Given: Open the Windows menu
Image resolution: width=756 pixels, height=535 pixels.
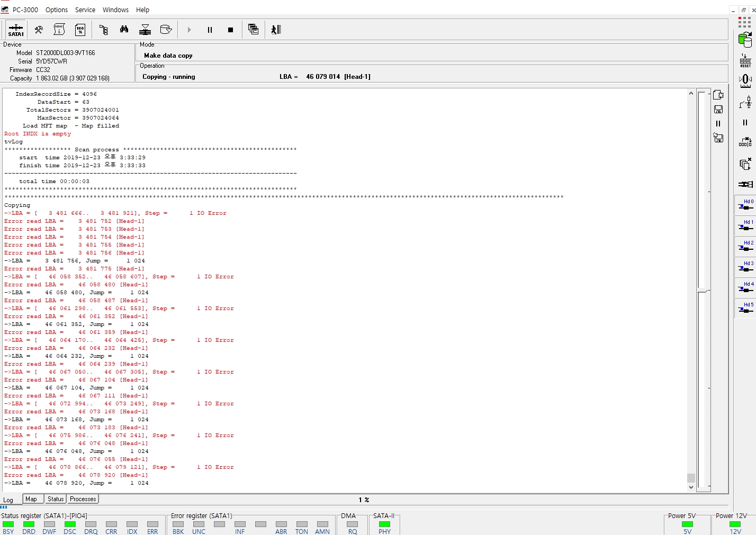Looking at the screenshot, I should 115,10.
